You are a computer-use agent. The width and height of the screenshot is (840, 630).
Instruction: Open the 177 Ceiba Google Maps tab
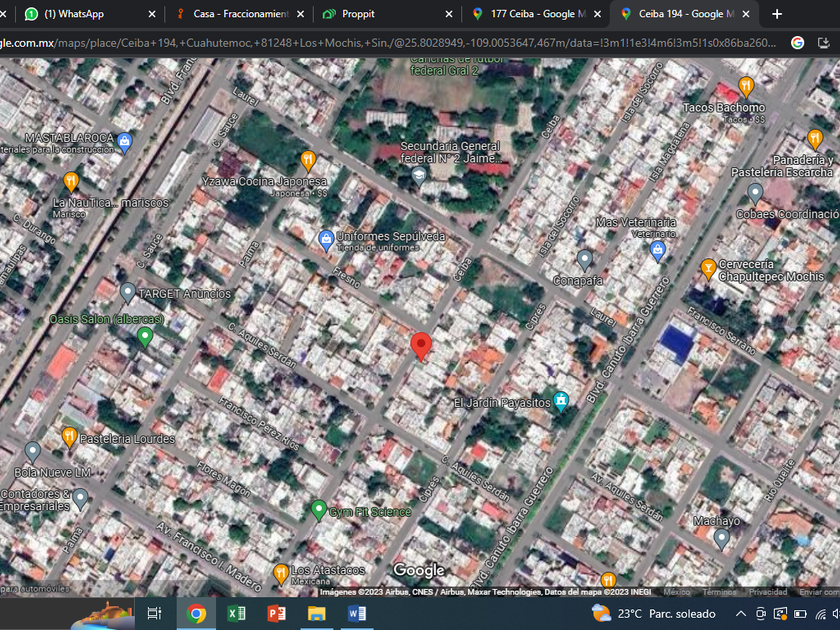[530, 14]
